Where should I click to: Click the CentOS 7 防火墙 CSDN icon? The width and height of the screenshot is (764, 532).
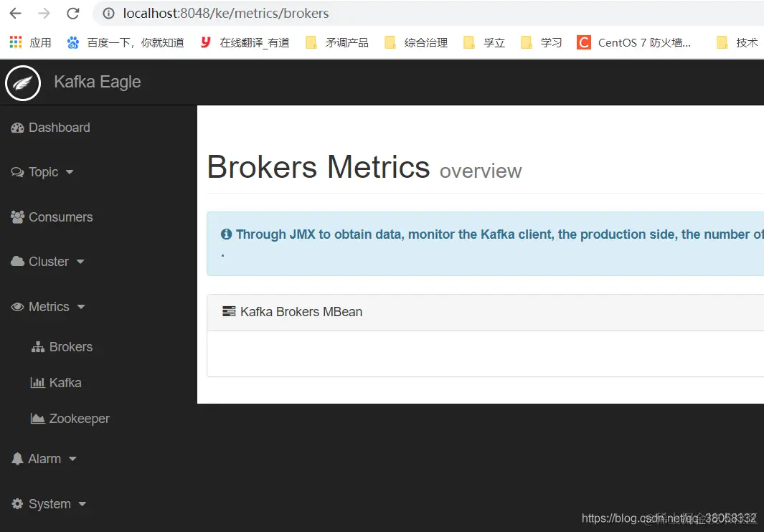584,42
